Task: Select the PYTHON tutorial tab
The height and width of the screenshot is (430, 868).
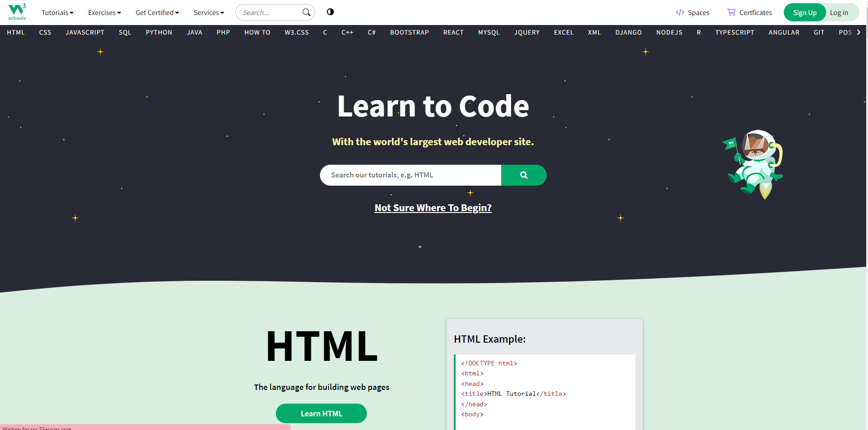Action: pyautogui.click(x=158, y=32)
